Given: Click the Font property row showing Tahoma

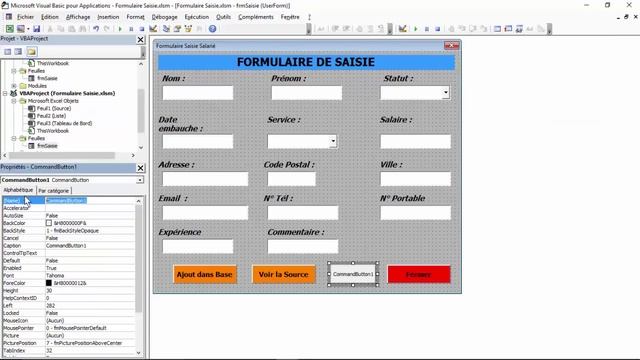Looking at the screenshot, I should [69, 276].
